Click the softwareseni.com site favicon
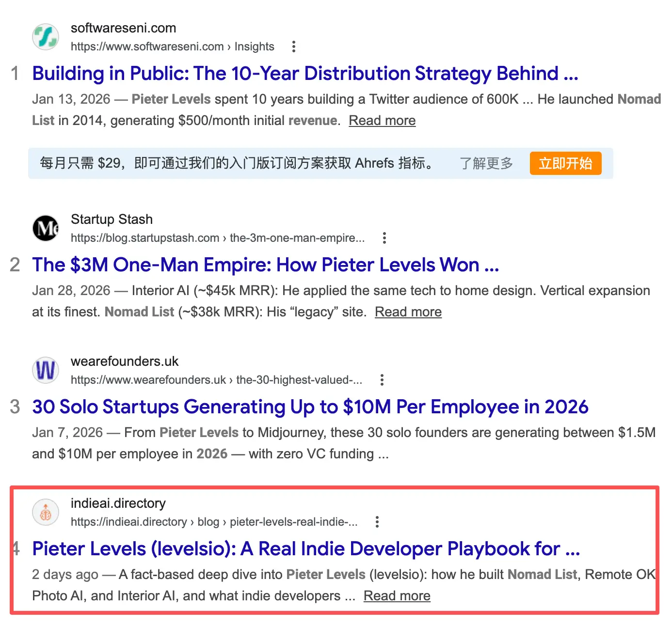The width and height of the screenshot is (672, 626). tap(45, 36)
